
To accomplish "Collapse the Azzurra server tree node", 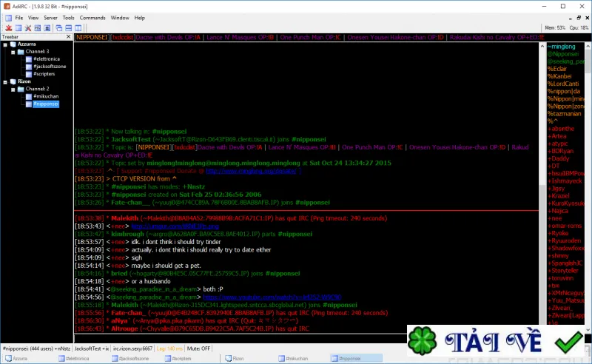I will tap(5, 44).
